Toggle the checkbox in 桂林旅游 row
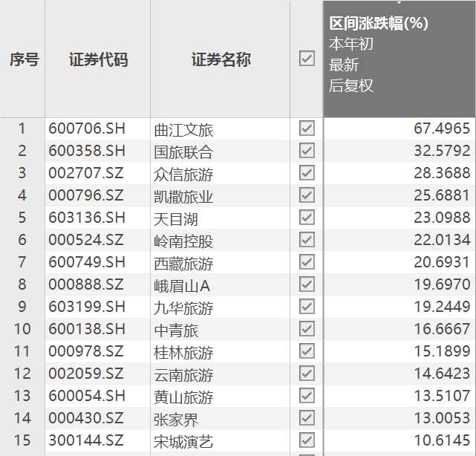The width and height of the screenshot is (476, 456). coord(307,351)
